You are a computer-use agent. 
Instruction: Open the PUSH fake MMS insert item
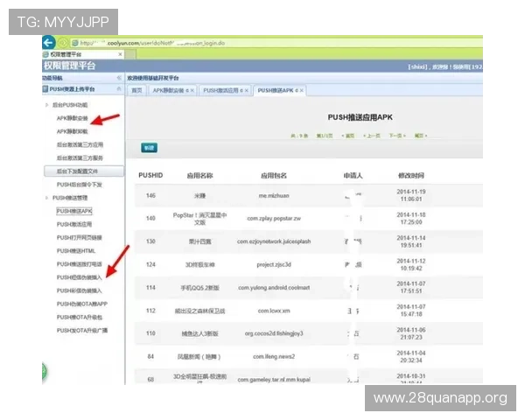pos(80,290)
